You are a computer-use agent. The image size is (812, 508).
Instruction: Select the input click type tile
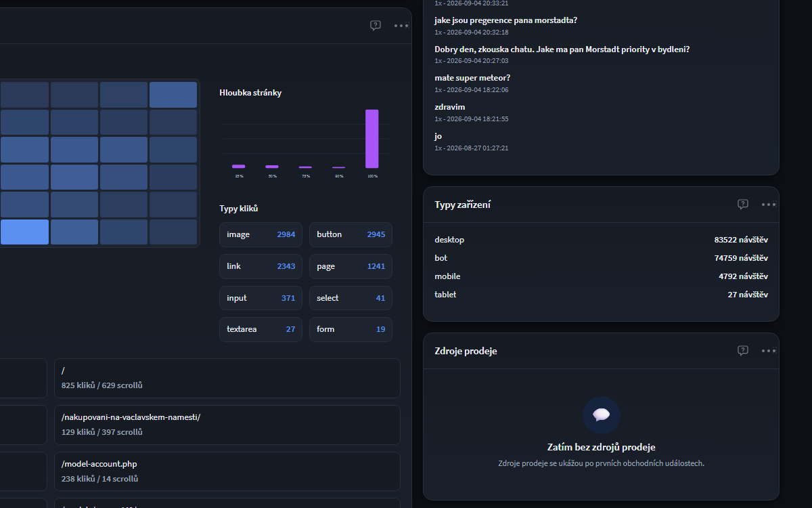[261, 298]
